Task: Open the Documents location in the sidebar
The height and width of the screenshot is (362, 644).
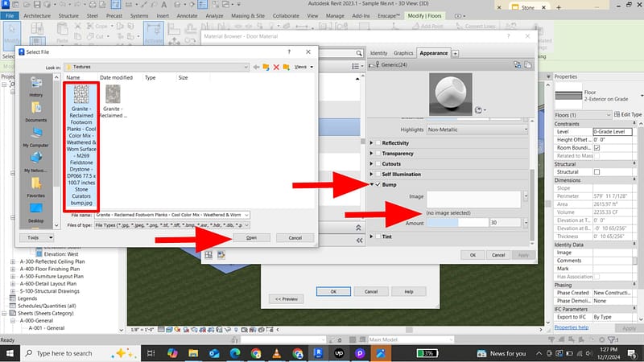Action: tap(36, 110)
